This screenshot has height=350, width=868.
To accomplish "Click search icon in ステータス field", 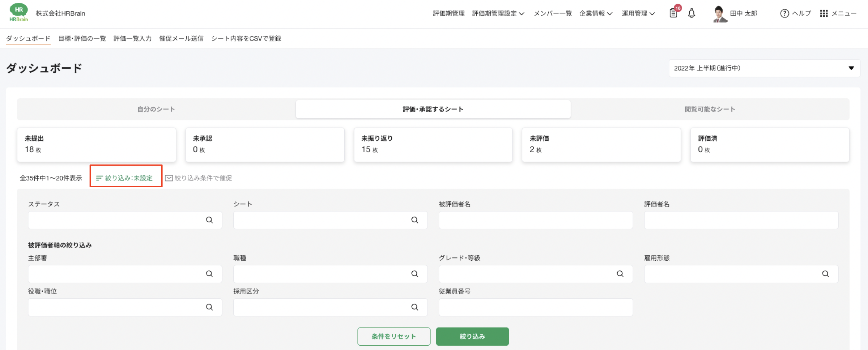I will 209,220.
